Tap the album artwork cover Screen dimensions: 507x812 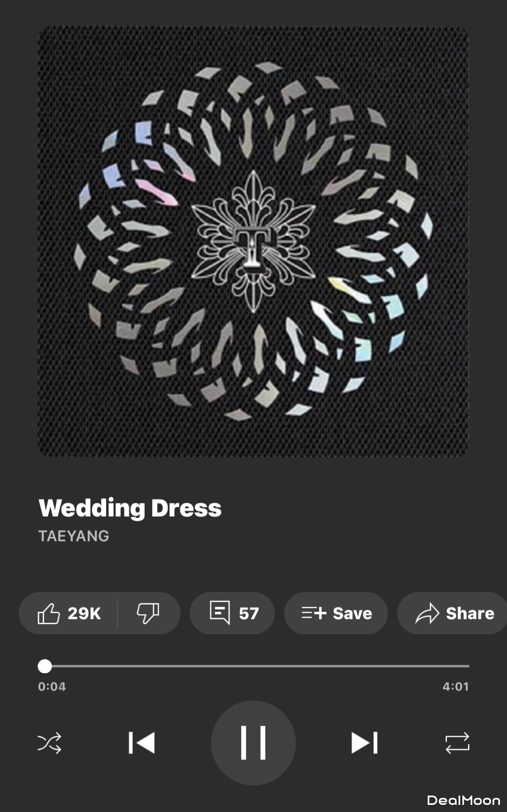pos(253,241)
